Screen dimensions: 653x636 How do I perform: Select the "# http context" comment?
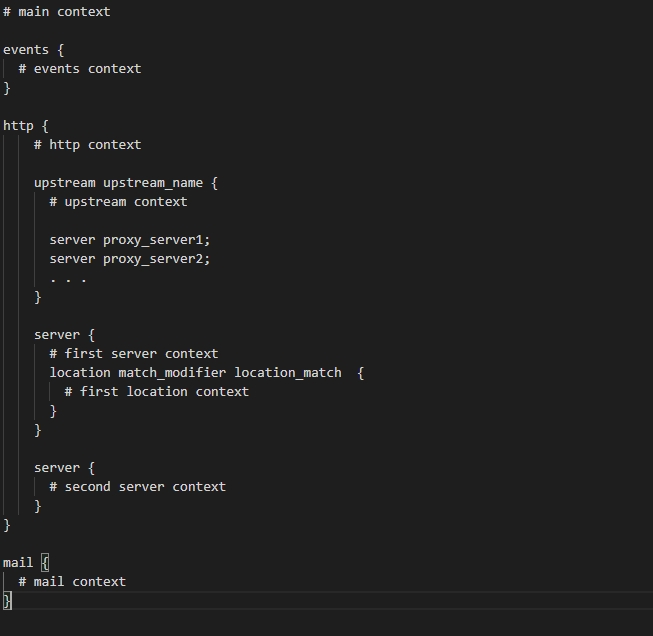pyautogui.click(x=87, y=145)
